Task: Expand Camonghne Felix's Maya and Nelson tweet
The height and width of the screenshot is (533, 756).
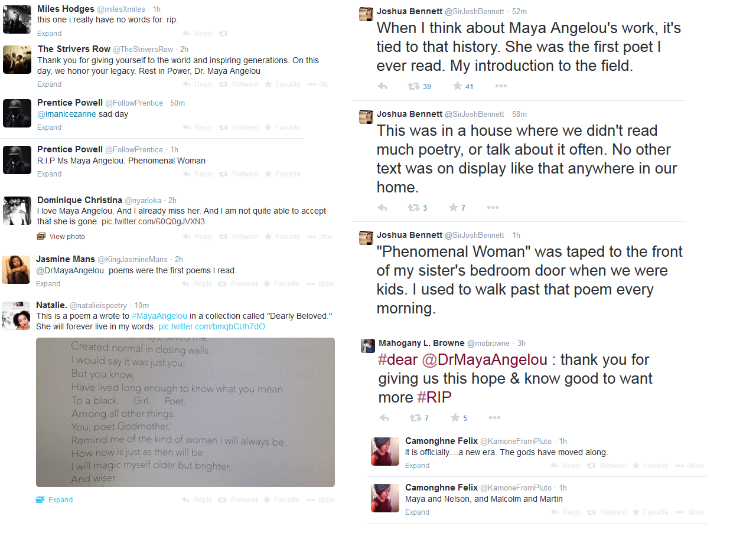Action: tap(417, 512)
